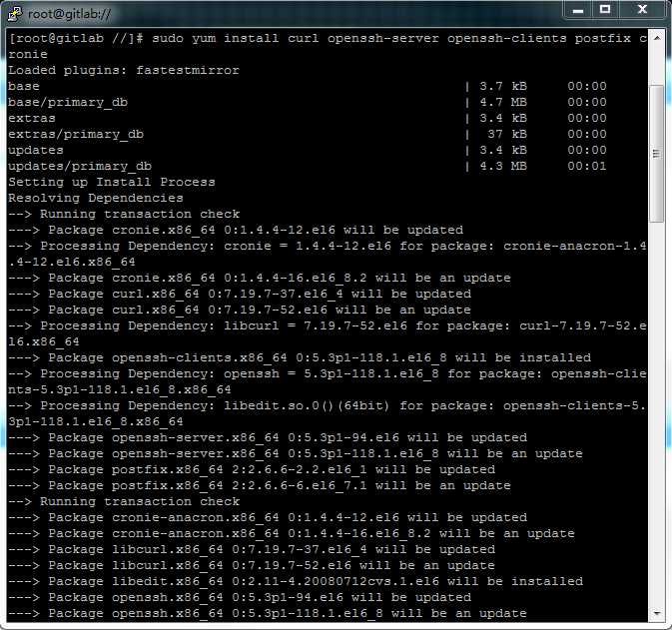Screen dimensions: 672x630
Task: Click the window title 'root@gitlab://'
Action: point(70,14)
